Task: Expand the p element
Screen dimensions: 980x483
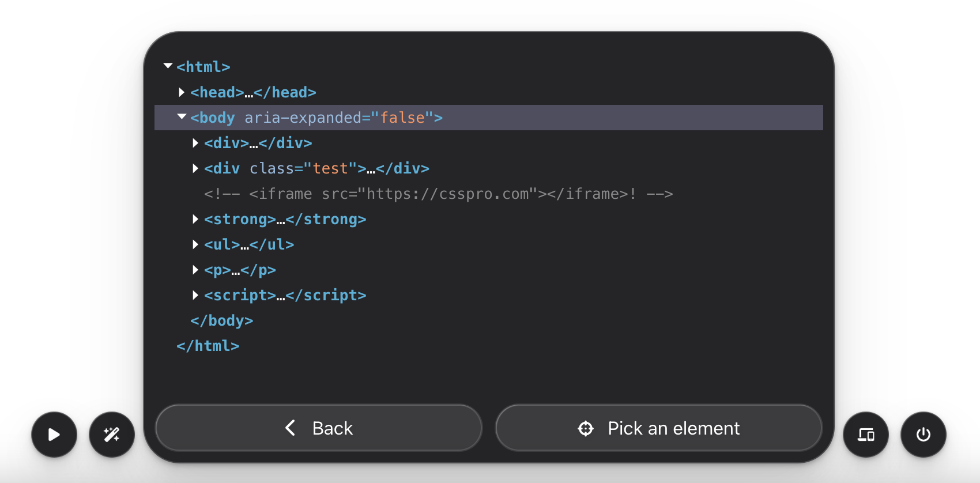Action: coord(195,270)
